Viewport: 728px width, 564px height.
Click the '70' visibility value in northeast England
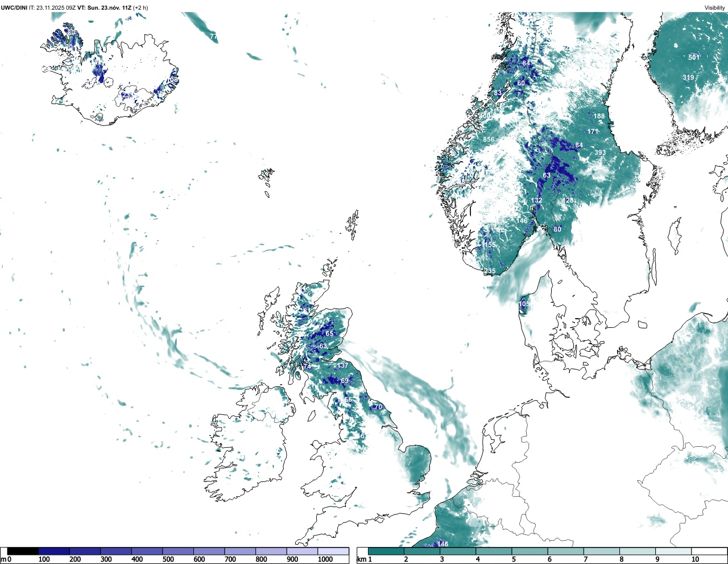coord(378,407)
